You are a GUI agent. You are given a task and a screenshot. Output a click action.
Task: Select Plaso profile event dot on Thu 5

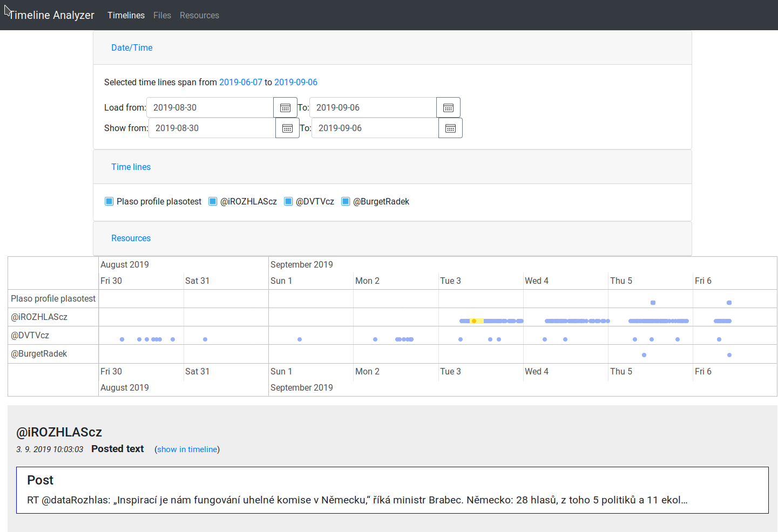coord(653,303)
